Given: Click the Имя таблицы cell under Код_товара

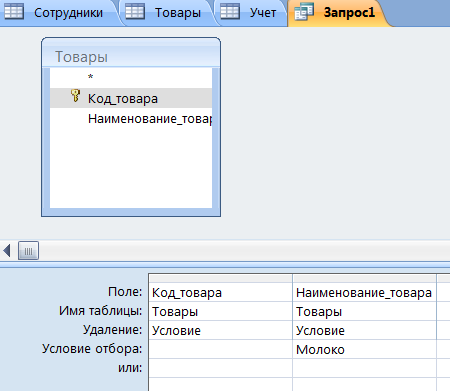Looking at the screenshot, I should [220, 312].
